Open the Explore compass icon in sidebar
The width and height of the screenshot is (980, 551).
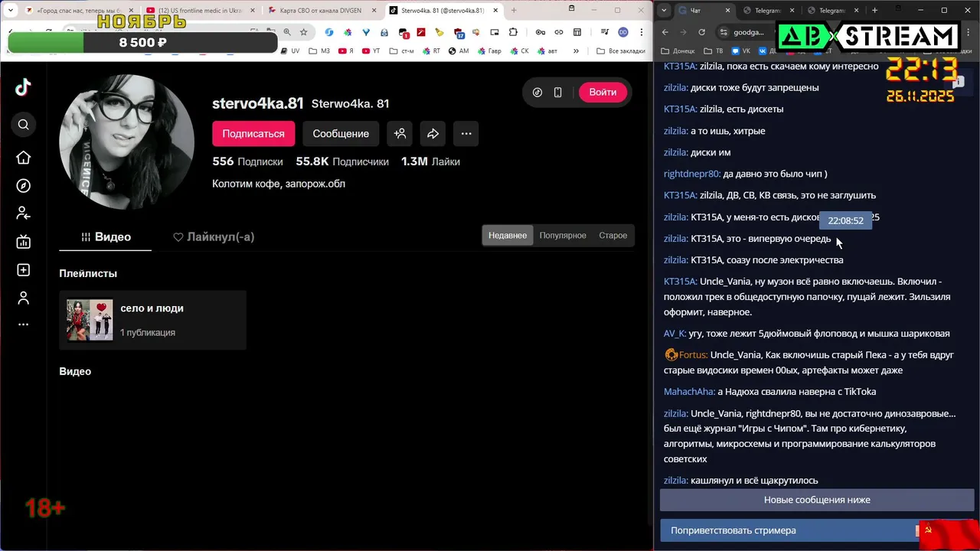[x=23, y=186]
